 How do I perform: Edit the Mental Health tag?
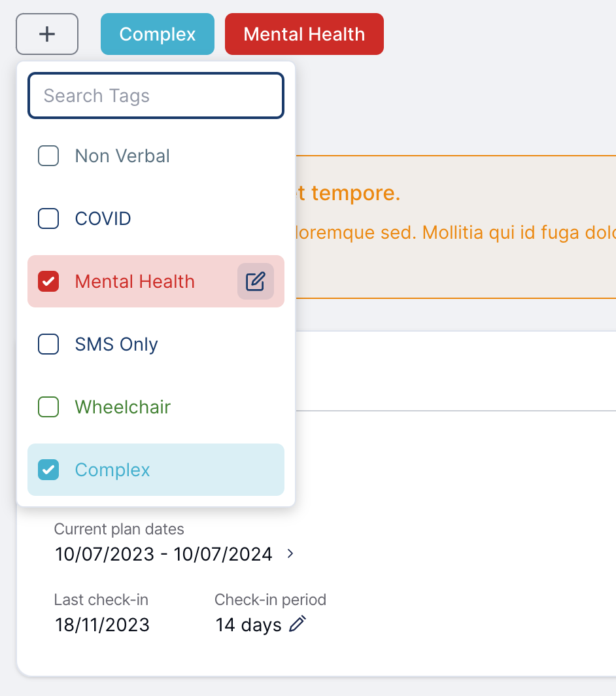tap(256, 281)
